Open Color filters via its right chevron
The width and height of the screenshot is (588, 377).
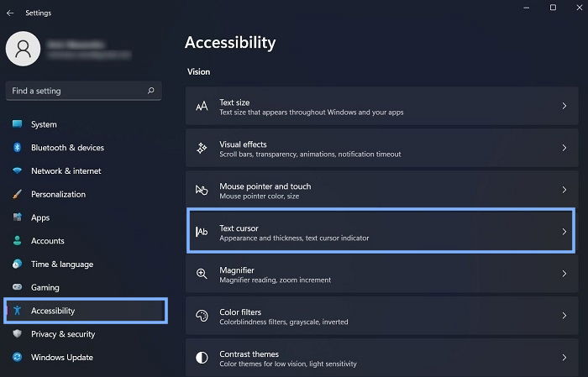(x=564, y=316)
